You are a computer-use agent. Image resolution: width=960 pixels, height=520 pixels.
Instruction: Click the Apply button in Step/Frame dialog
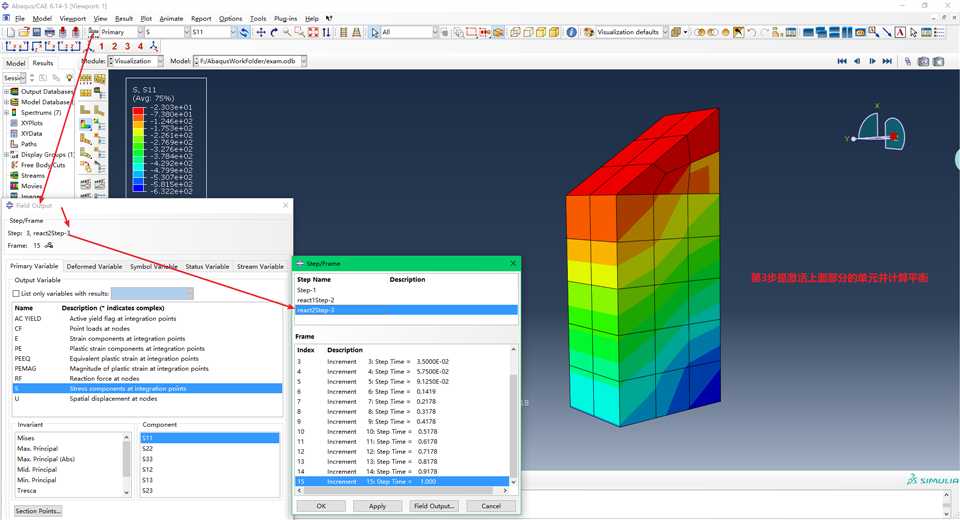377,506
